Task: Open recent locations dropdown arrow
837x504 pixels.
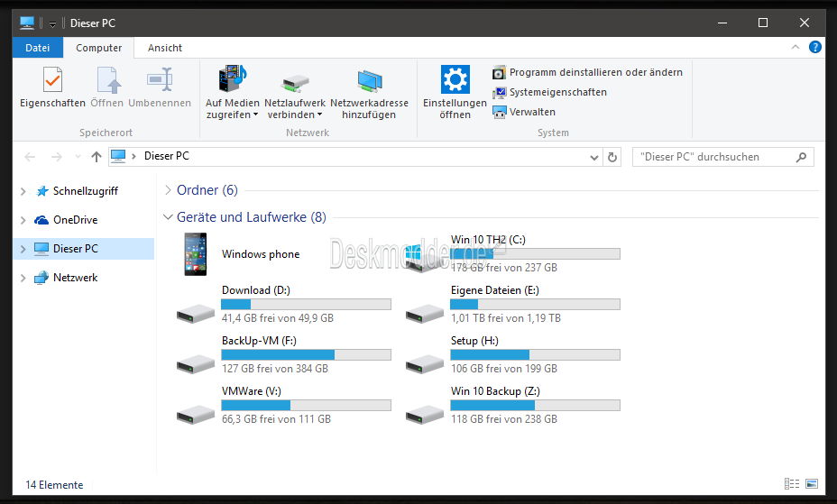Action: click(78, 157)
